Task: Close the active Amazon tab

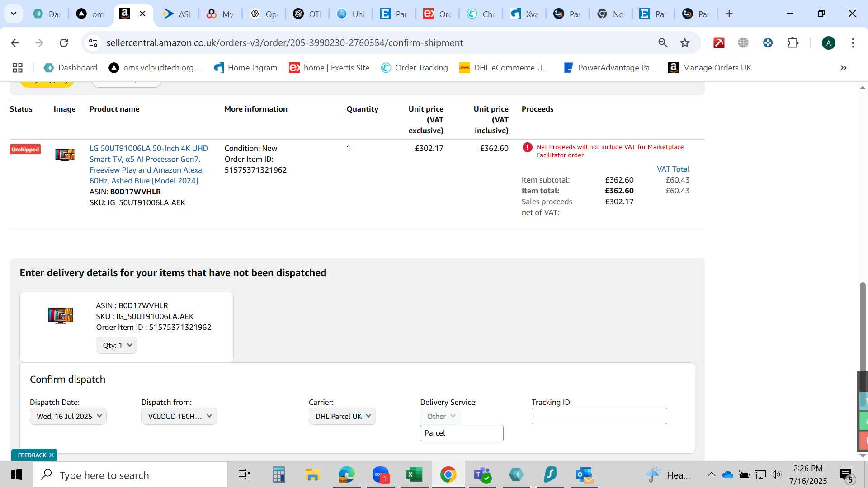Action: coord(142,14)
